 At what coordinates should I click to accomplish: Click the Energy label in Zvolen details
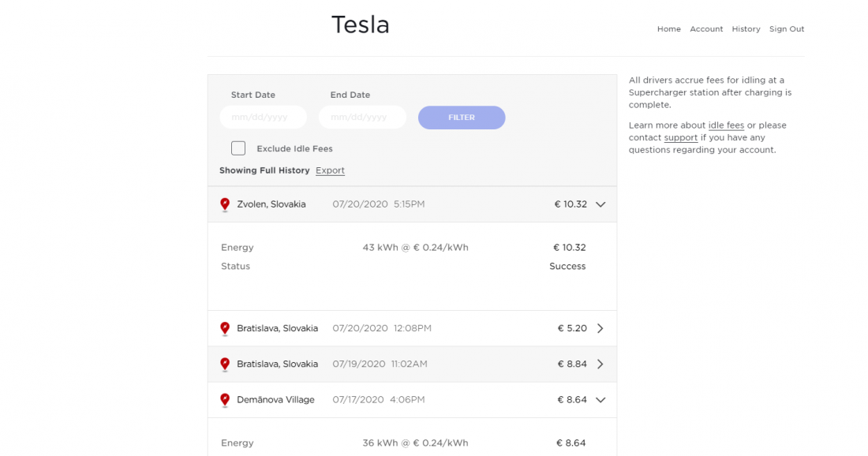[x=237, y=248]
